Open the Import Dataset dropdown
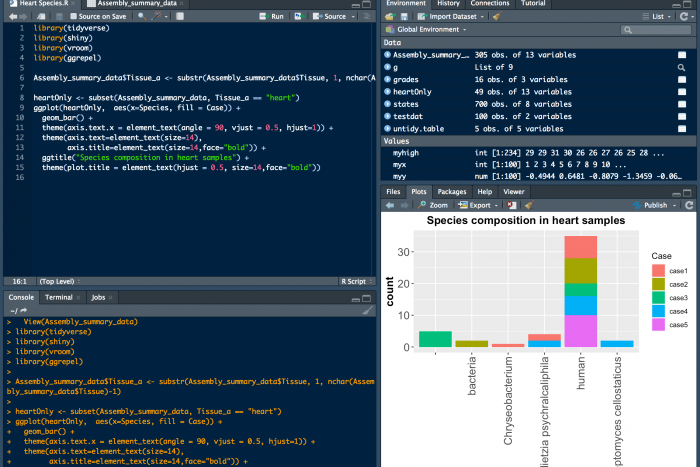The height and width of the screenshot is (467, 700). (x=454, y=16)
